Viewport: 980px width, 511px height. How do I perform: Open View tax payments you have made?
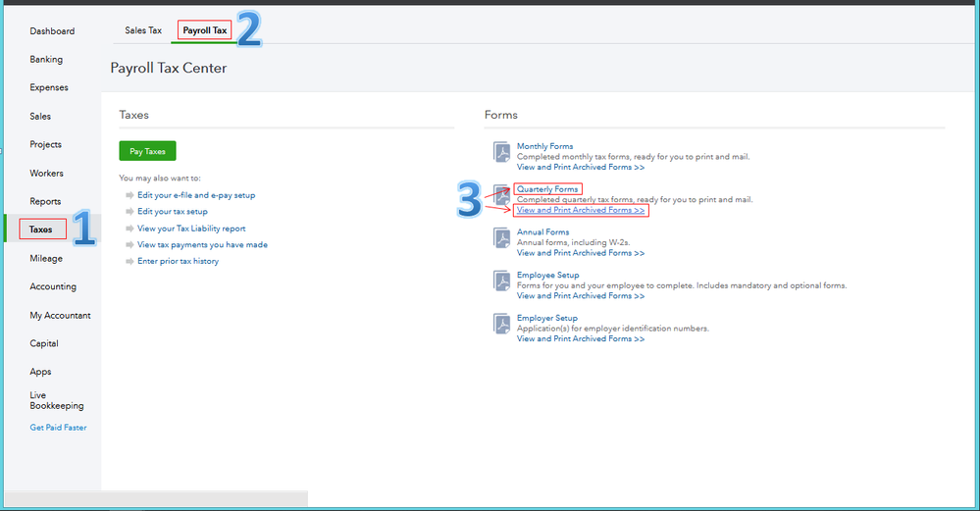pos(202,244)
